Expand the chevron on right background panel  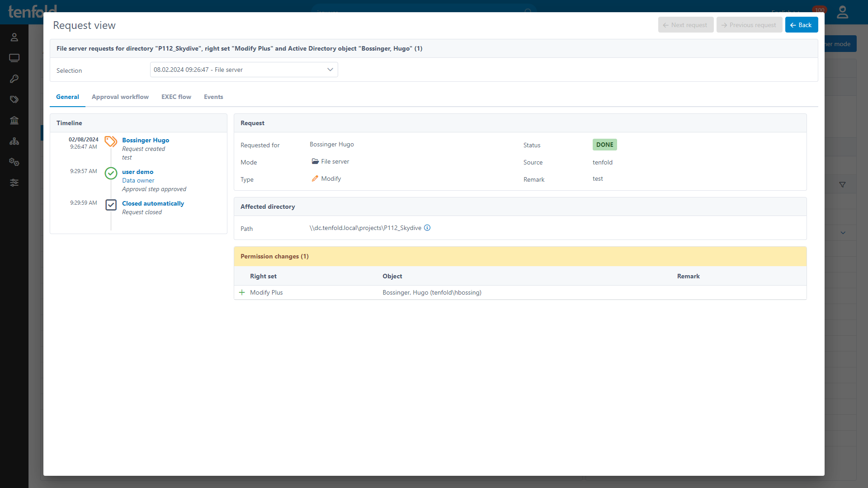[843, 233]
